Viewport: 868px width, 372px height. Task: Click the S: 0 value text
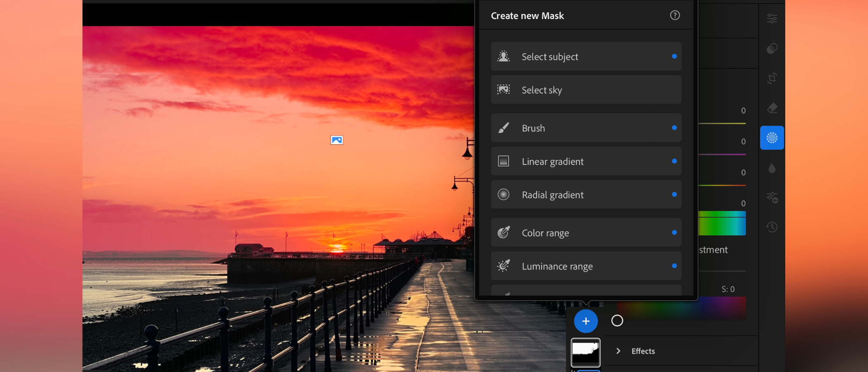click(728, 289)
